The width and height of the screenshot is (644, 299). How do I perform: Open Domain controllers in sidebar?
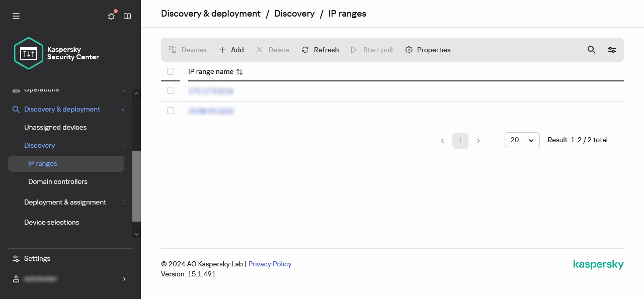pos(58,181)
